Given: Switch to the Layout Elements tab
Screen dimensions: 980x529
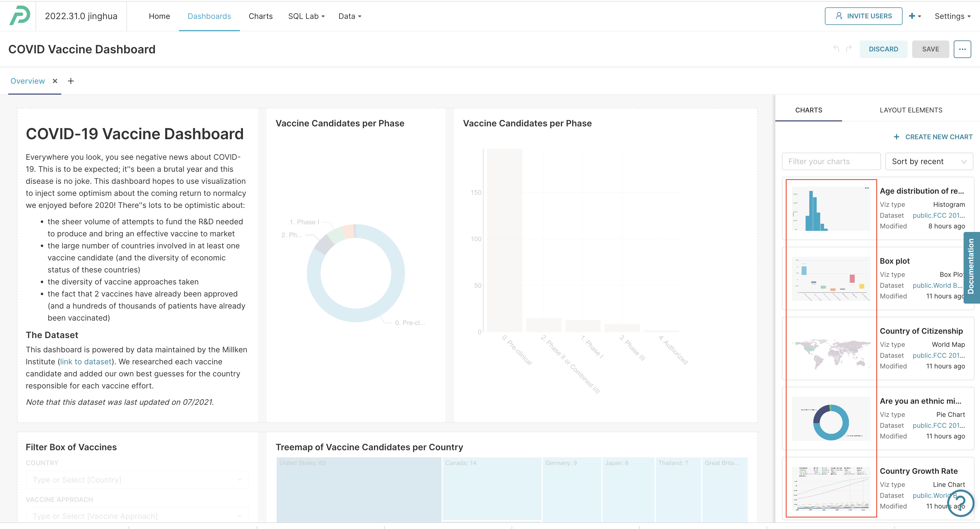Looking at the screenshot, I should 911,110.
